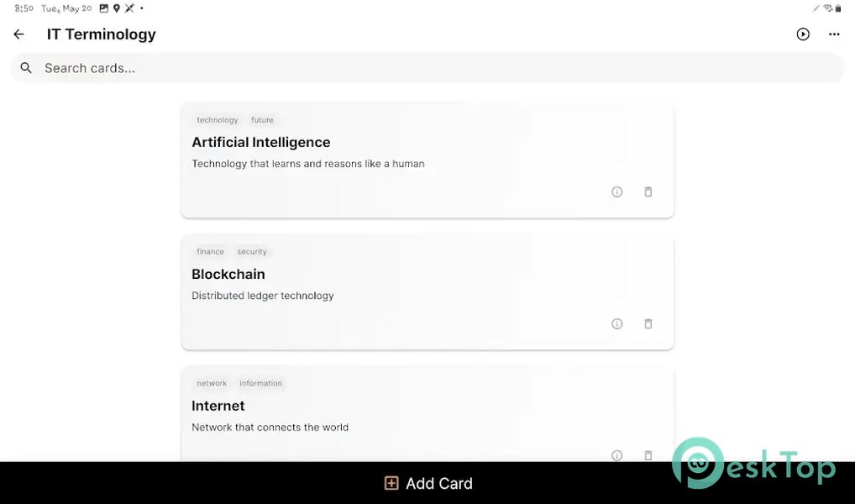
Task: Select the information tag
Action: point(260,383)
